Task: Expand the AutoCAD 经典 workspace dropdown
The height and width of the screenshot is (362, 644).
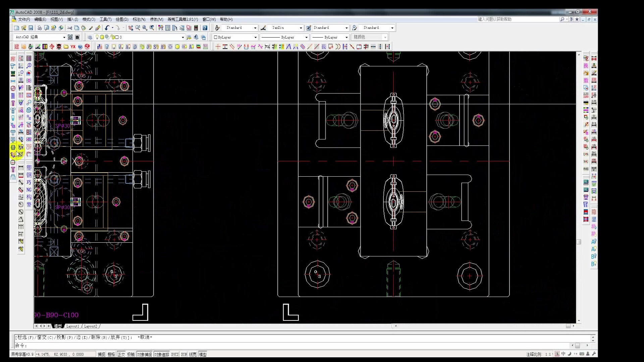Action: click(64, 37)
